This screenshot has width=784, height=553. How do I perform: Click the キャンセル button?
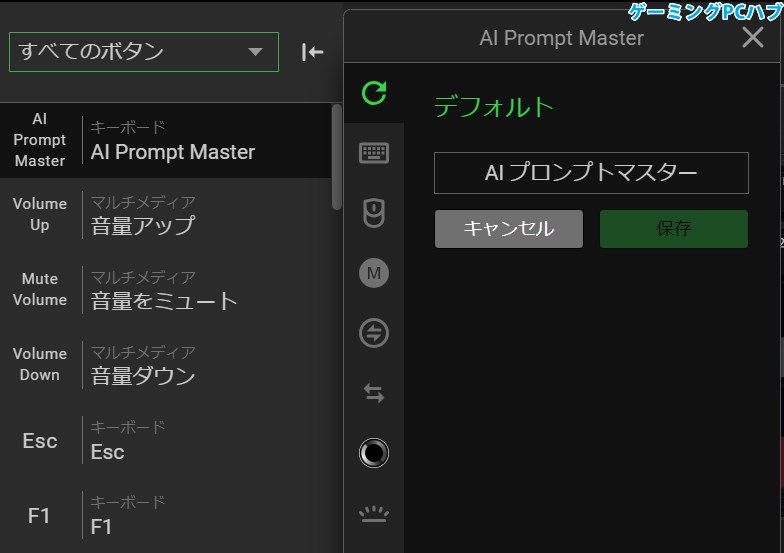click(508, 229)
